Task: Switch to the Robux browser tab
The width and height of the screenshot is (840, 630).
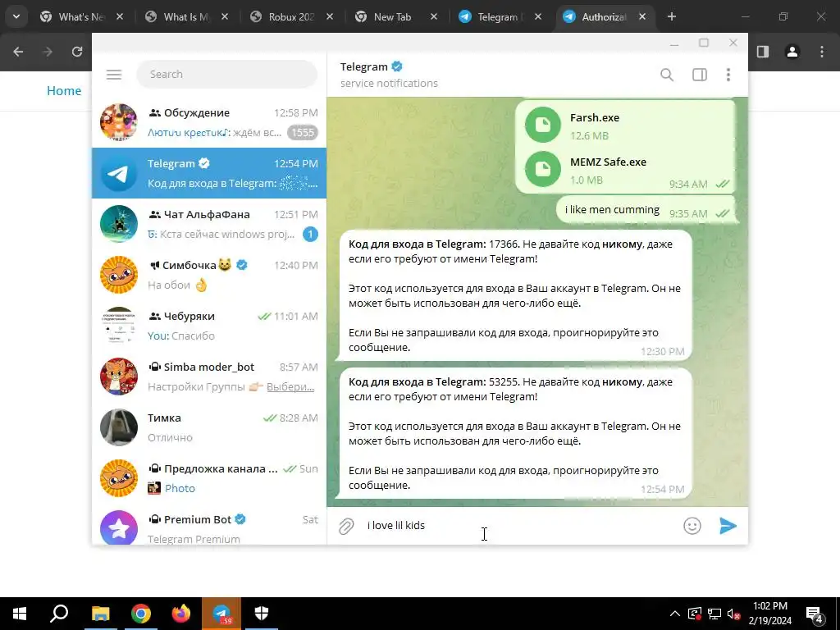Action: tap(292, 16)
